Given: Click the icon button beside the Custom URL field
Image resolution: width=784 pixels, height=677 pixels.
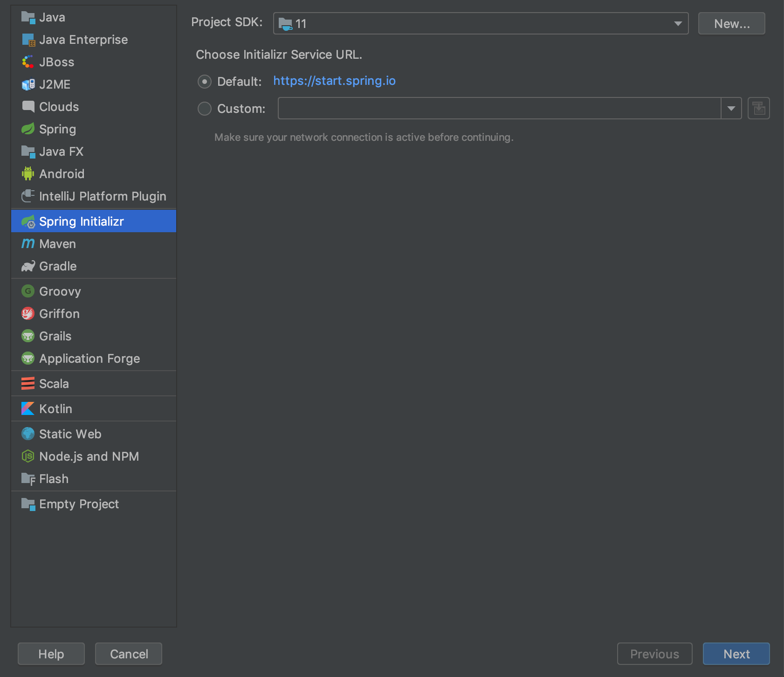Looking at the screenshot, I should coord(758,108).
